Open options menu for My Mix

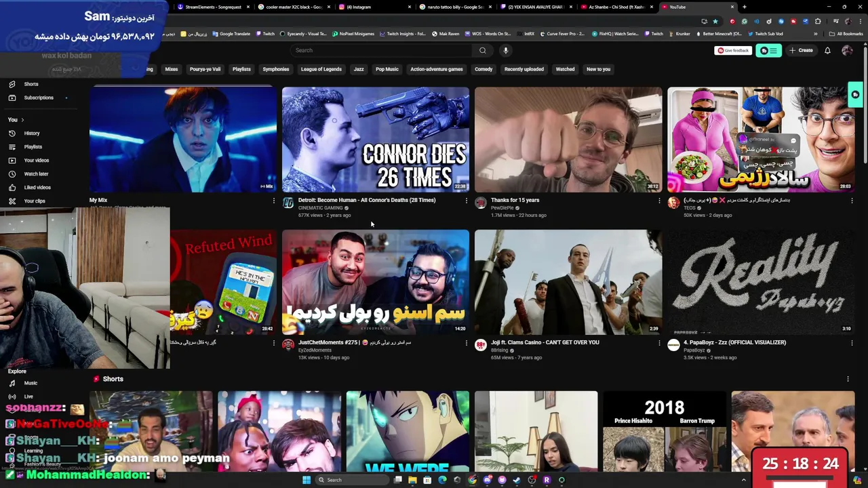tap(274, 201)
